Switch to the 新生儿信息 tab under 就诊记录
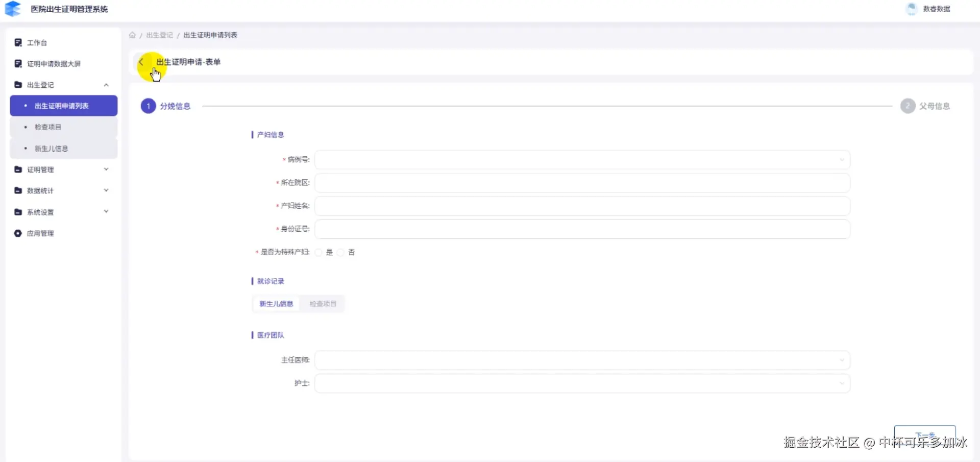The height and width of the screenshot is (462, 980). point(276,304)
